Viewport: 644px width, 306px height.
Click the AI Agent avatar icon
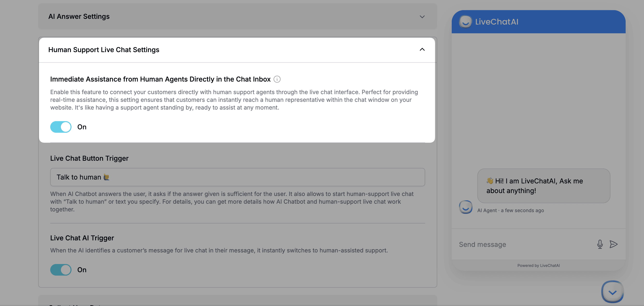(x=465, y=207)
